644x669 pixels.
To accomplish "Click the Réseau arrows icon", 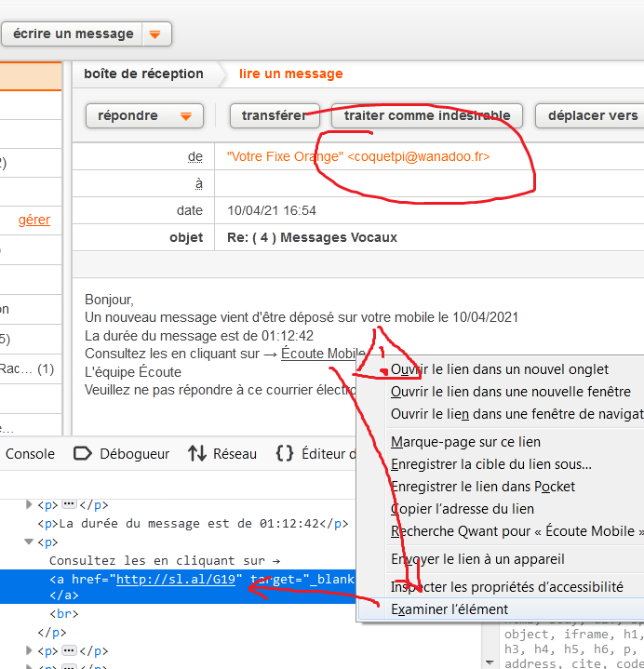I will (x=197, y=453).
